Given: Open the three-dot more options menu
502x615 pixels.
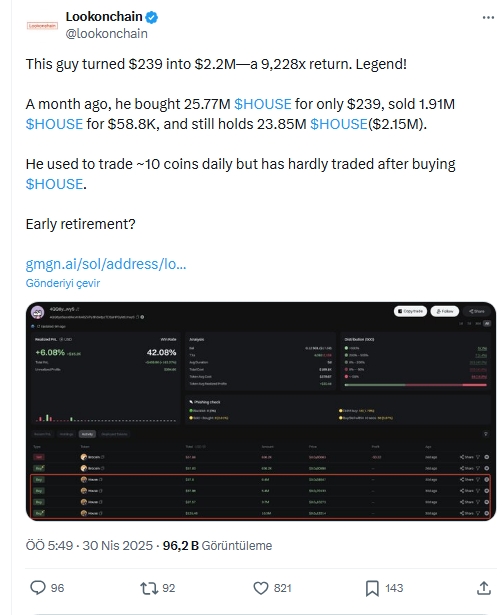Looking at the screenshot, I should point(488,17).
